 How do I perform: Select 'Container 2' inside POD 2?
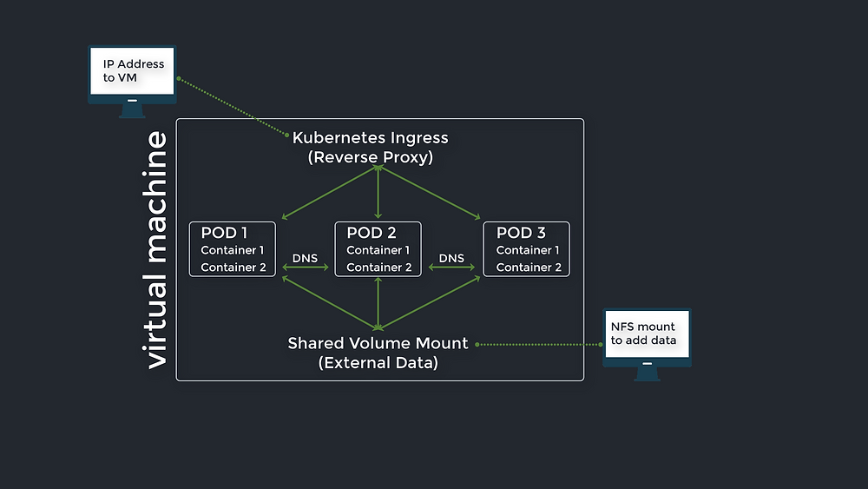[379, 268]
